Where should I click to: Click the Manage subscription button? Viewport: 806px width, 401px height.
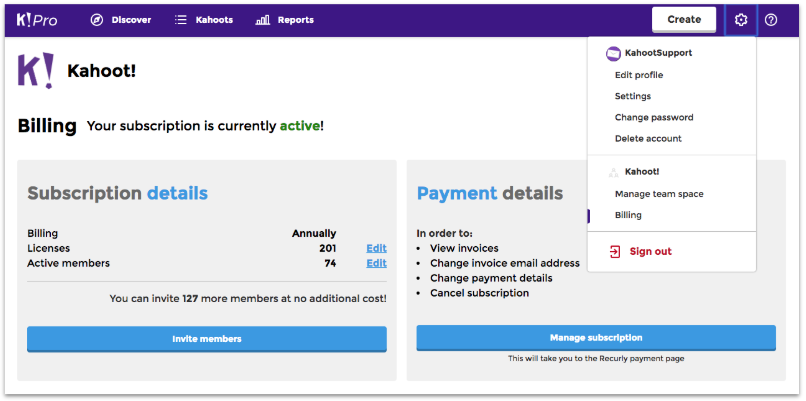(596, 338)
